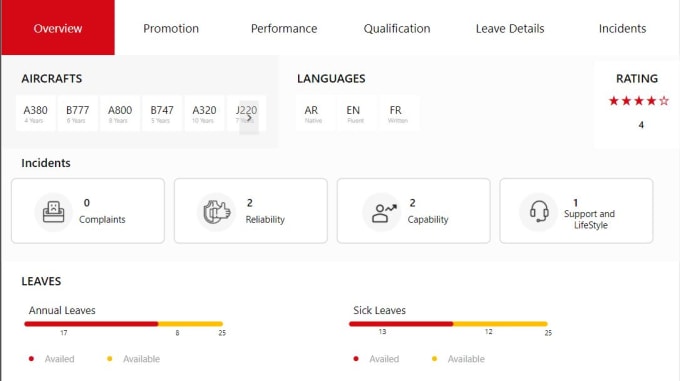Choose the AR language tile

pos(315,114)
